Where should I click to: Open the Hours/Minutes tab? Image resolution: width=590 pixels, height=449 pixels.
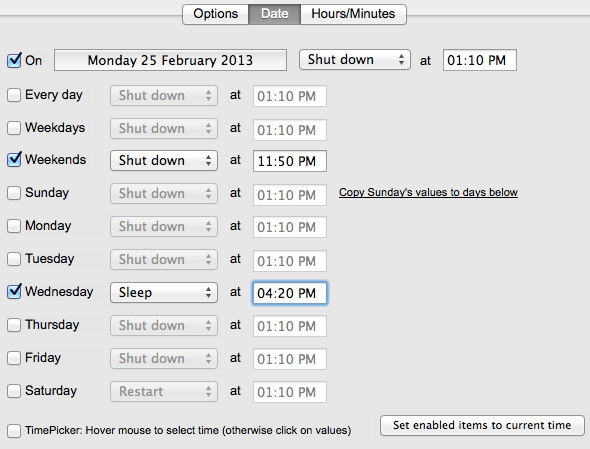pyautogui.click(x=353, y=14)
